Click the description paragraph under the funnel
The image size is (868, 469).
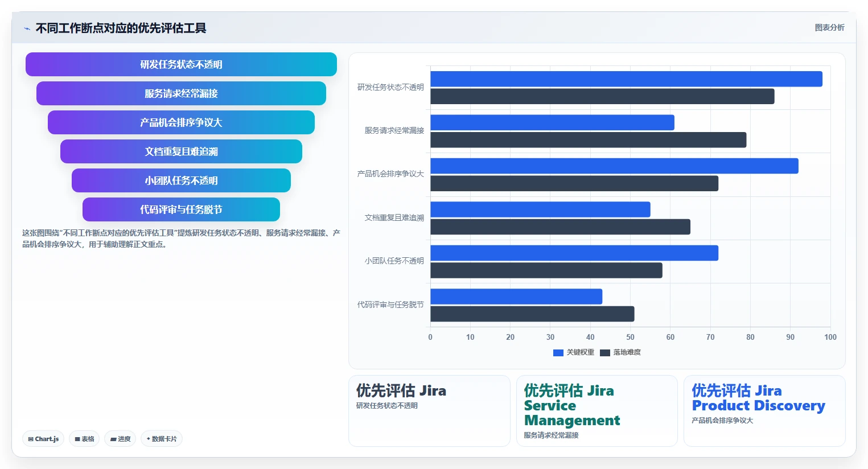181,238
